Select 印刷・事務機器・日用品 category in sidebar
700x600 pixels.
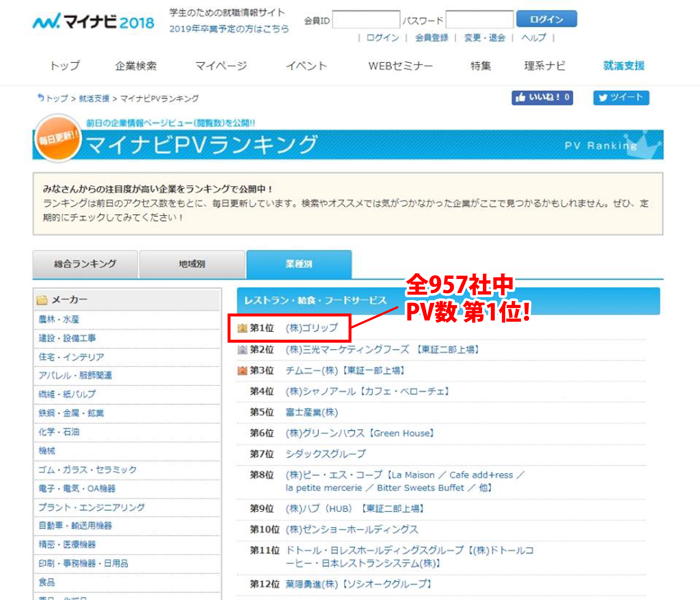pos(83,563)
